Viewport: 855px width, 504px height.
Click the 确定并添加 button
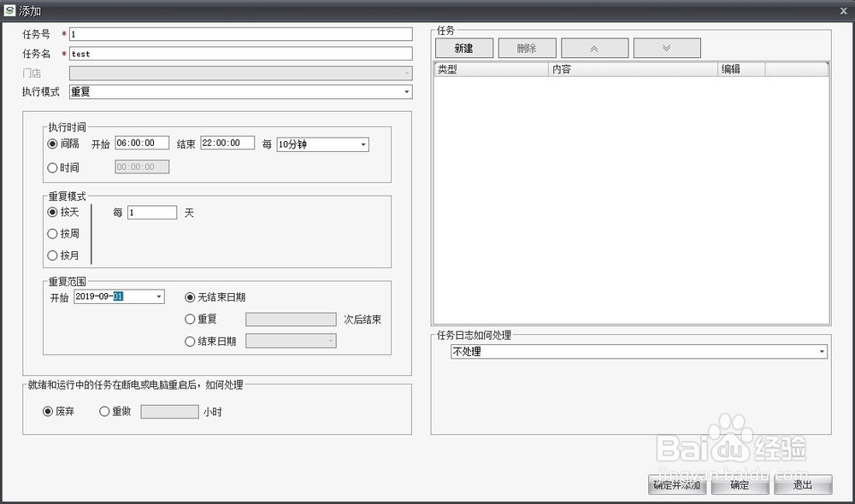(676, 485)
